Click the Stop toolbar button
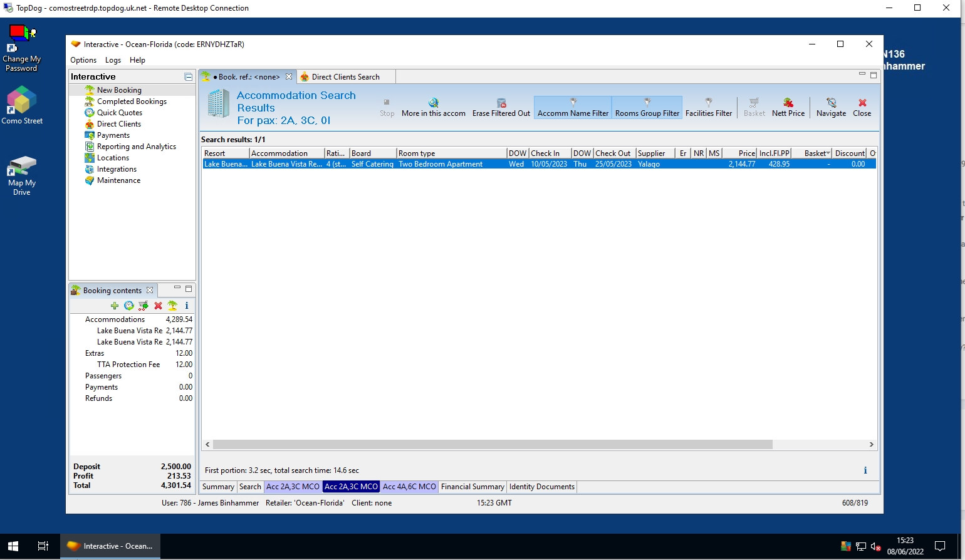Image resolution: width=965 pixels, height=560 pixels. tap(387, 107)
